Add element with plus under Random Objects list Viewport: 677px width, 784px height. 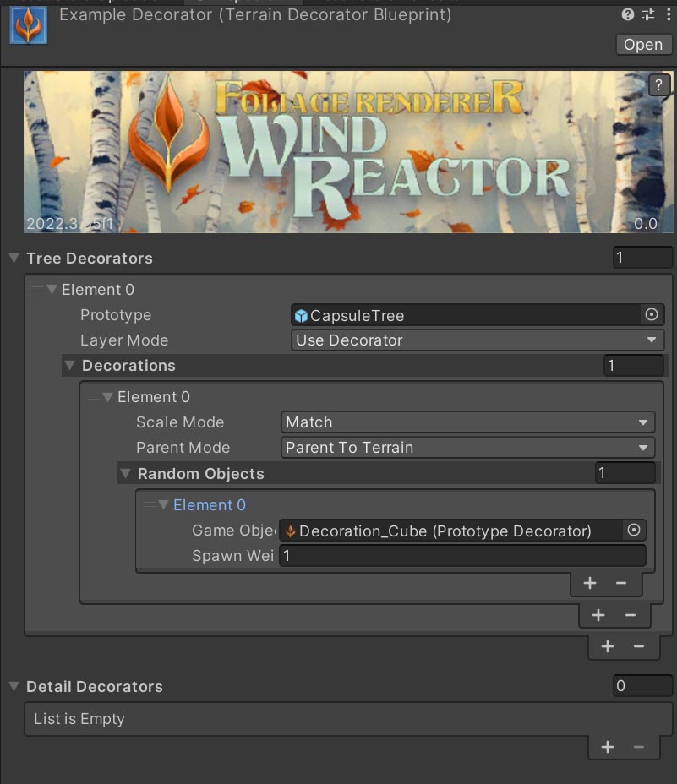pos(590,583)
